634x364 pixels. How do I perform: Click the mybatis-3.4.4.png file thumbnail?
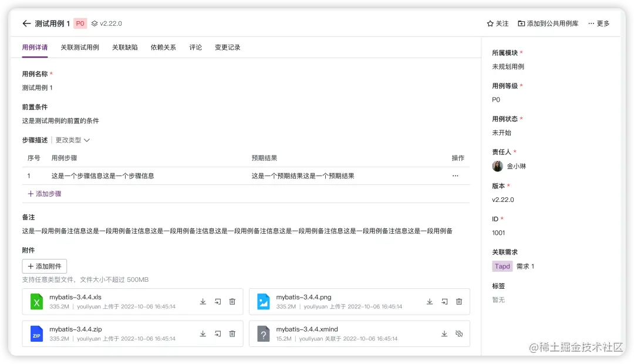[x=262, y=301]
